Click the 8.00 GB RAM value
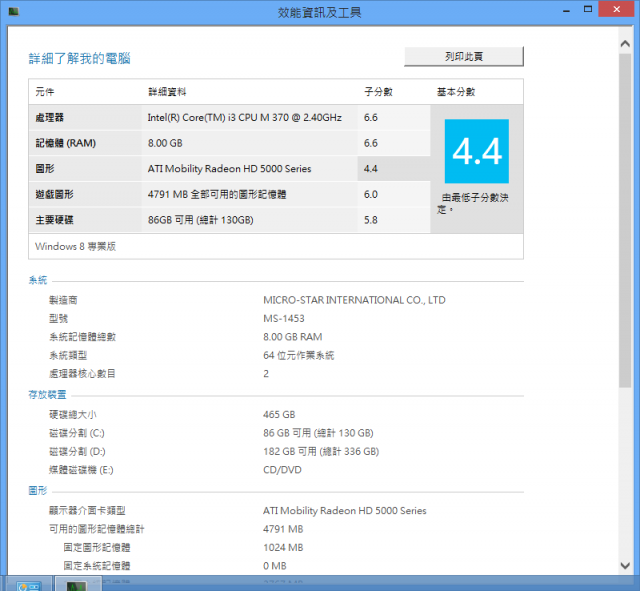This screenshot has width=640, height=591. (x=293, y=337)
